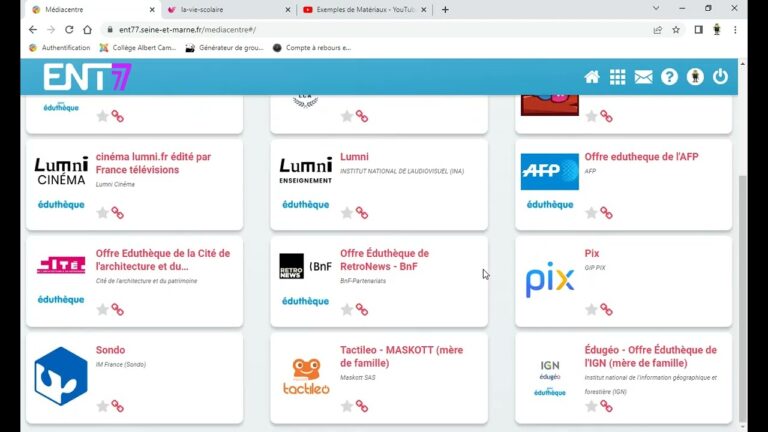Click link icon on Édugéo card
The height and width of the screenshot is (432, 768).
[606, 406]
